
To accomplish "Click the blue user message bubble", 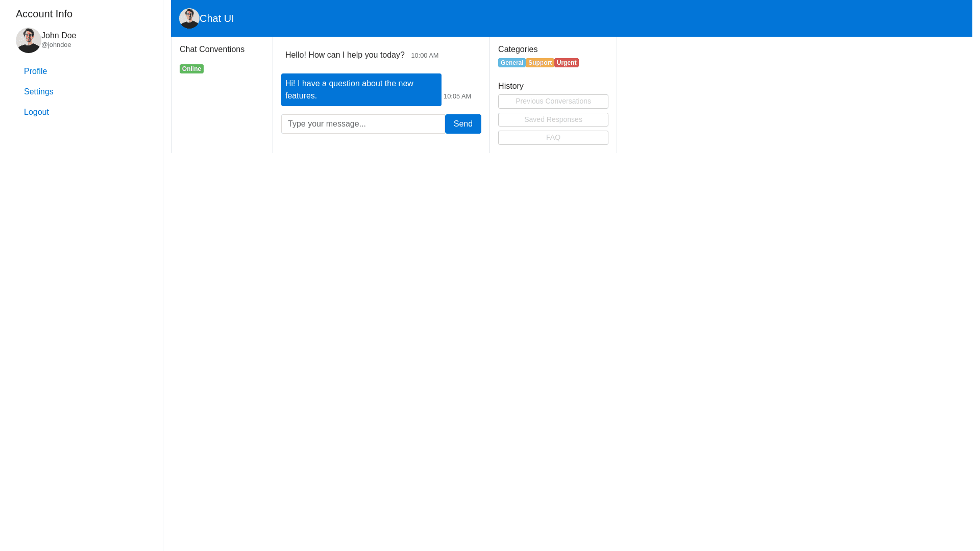I will (361, 90).
